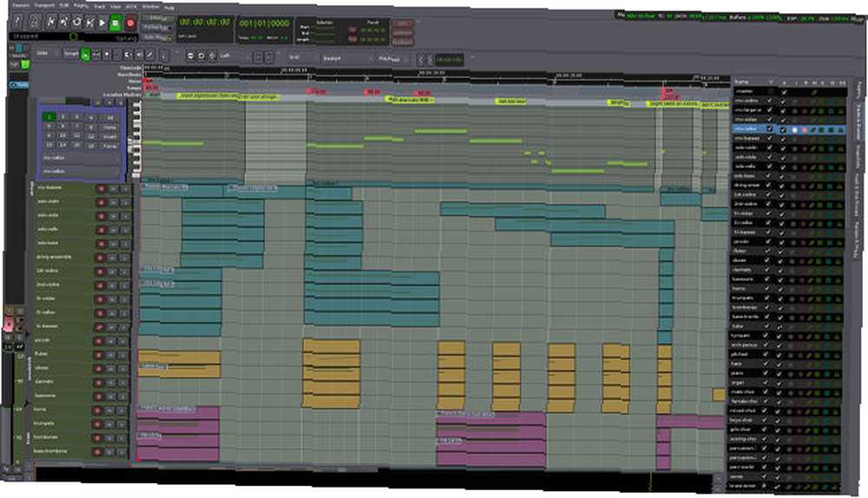The width and height of the screenshot is (868, 498).
Task: Click the punch Out button
Action: [353, 39]
